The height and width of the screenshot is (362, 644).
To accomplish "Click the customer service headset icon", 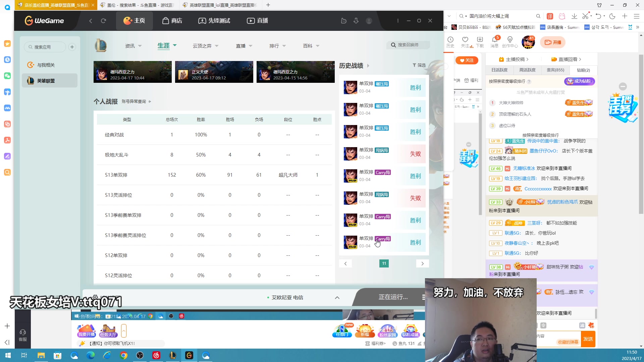I will click(23, 333).
